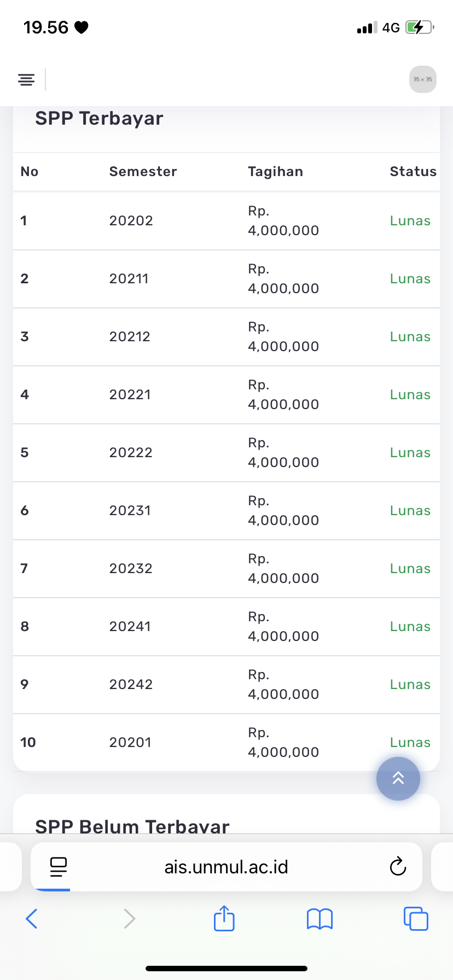The width and height of the screenshot is (453, 980).
Task: Select the semester 20232 entry
Action: pos(131,569)
